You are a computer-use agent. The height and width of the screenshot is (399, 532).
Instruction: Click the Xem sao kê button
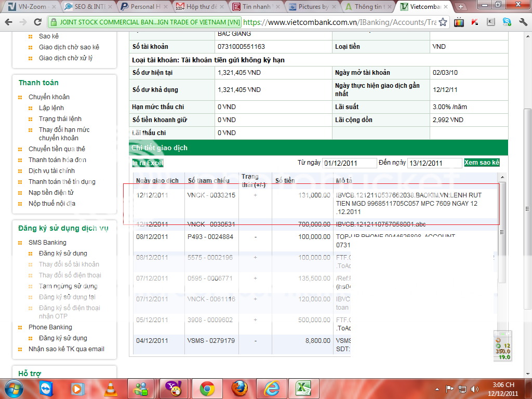tap(482, 163)
